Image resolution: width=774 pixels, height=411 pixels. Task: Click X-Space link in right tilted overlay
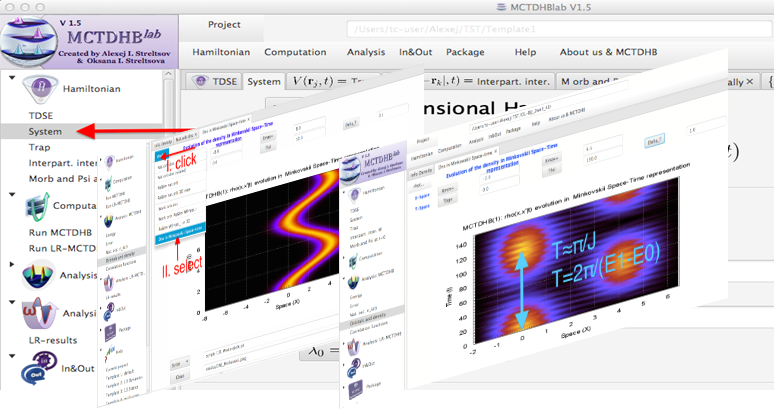pos(422,197)
